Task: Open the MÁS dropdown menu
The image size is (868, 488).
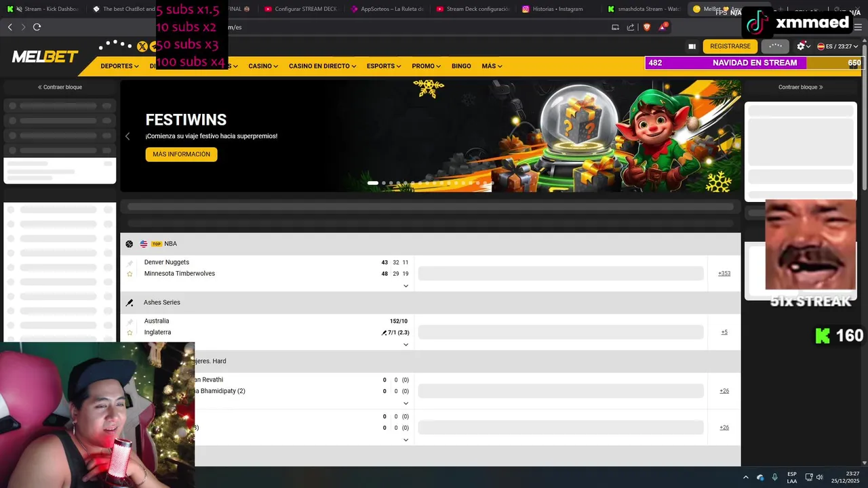Action: point(492,66)
